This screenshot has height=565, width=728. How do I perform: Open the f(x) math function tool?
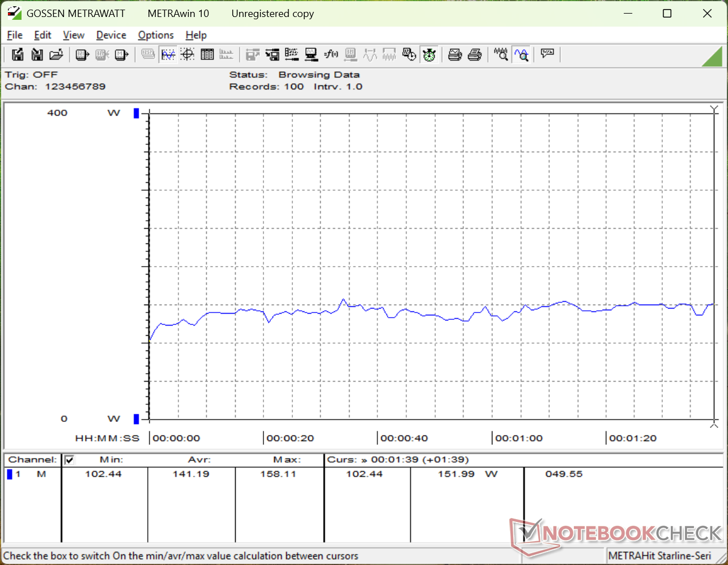(x=331, y=54)
